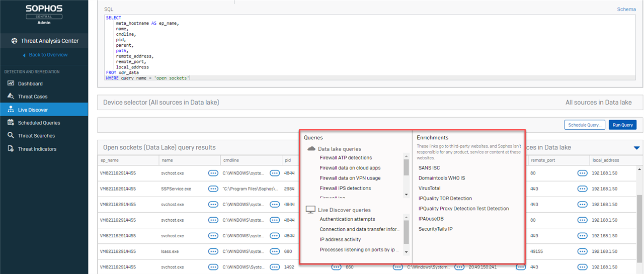This screenshot has height=274, width=644.
Task: Select Firewall data on cloud apps query
Action: [x=350, y=168]
